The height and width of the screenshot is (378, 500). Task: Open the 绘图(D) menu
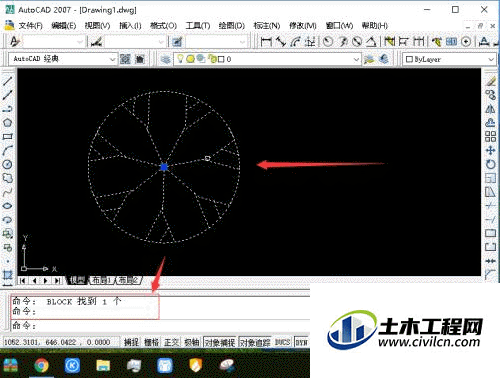232,26
